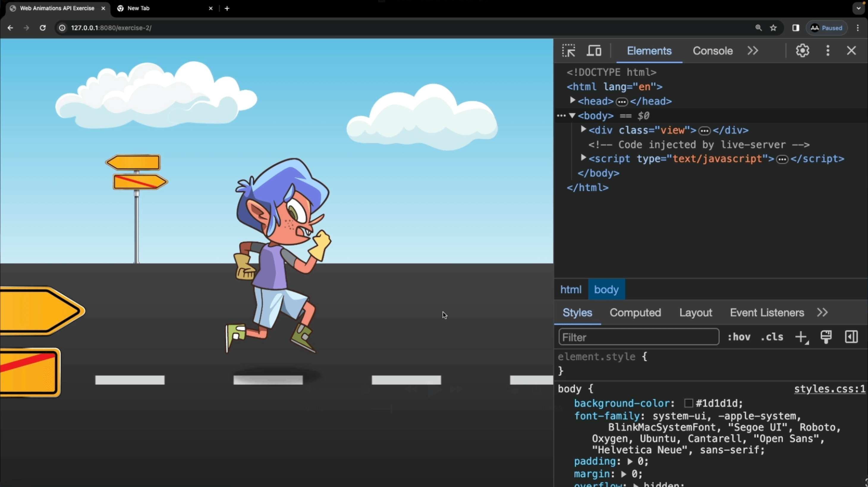Collapse the body element node
The width and height of the screenshot is (868, 487).
572,115
